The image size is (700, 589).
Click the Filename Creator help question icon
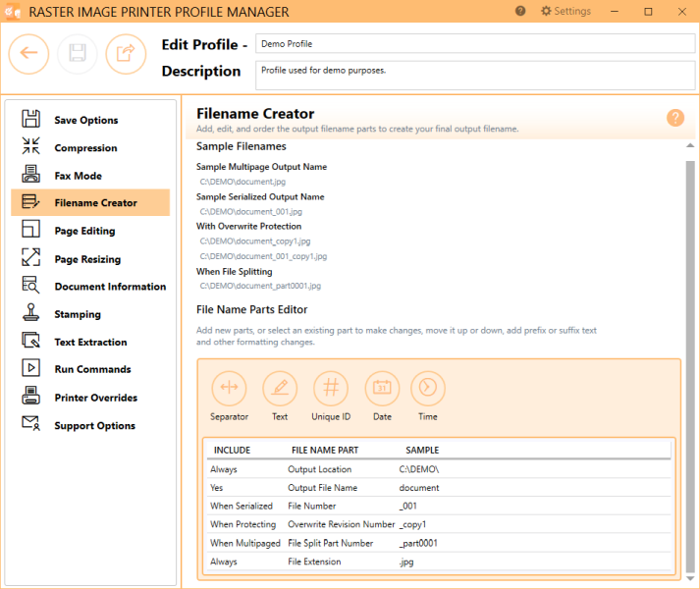point(675,118)
